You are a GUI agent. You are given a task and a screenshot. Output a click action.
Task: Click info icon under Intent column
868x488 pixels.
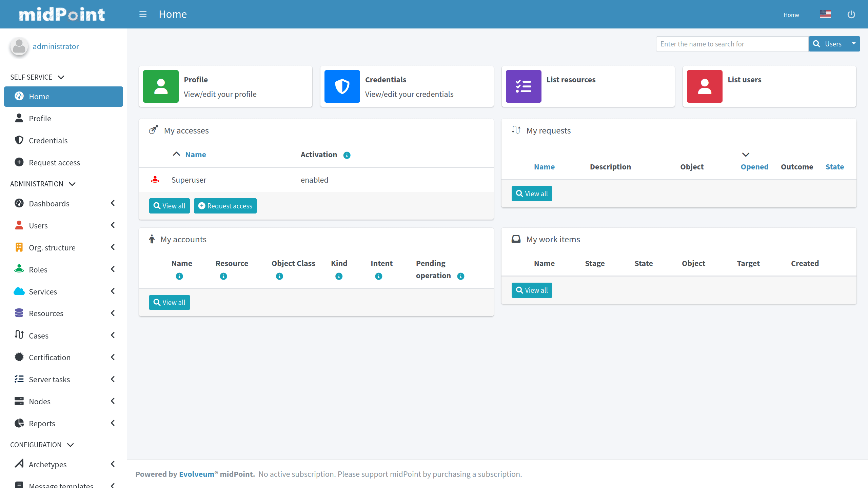[379, 277]
